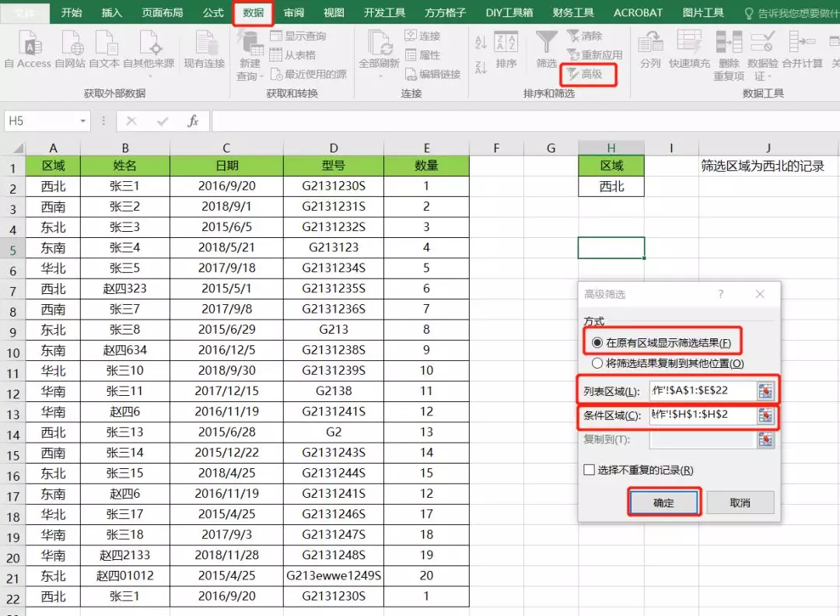The image size is (840, 616).
Task: Click 删除重复项 (Remove Duplicates)
Action: 729,55
